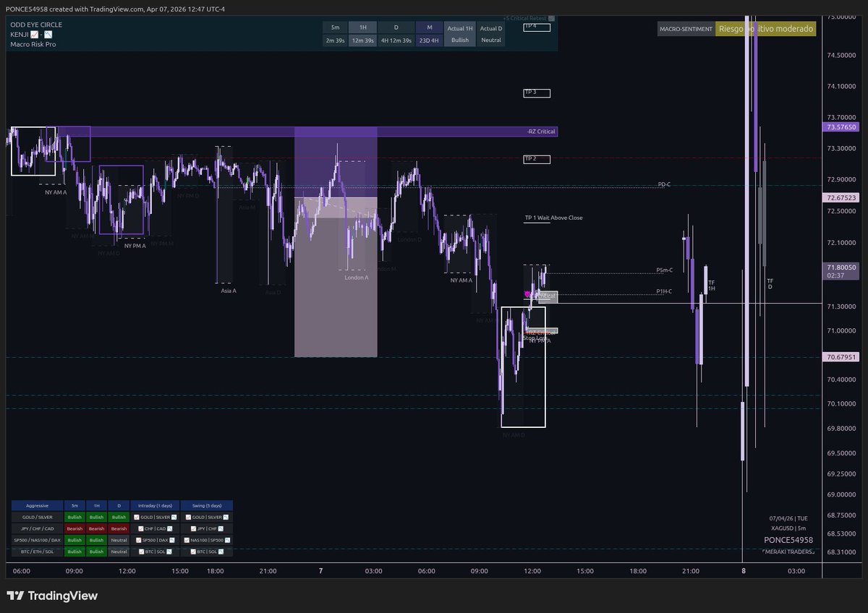The width and height of the screenshot is (868, 613).
Task: Click the Aggressive header cell in bottom table
Action: [37, 506]
